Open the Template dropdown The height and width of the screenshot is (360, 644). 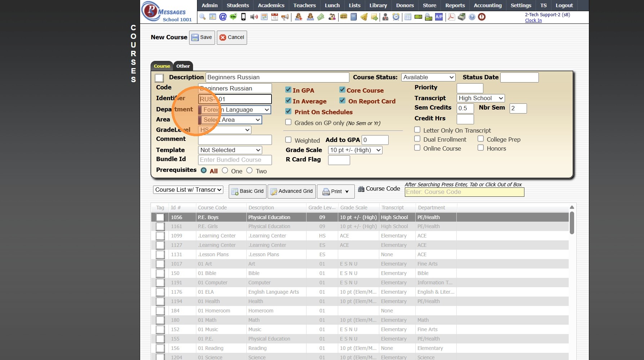[x=230, y=150]
